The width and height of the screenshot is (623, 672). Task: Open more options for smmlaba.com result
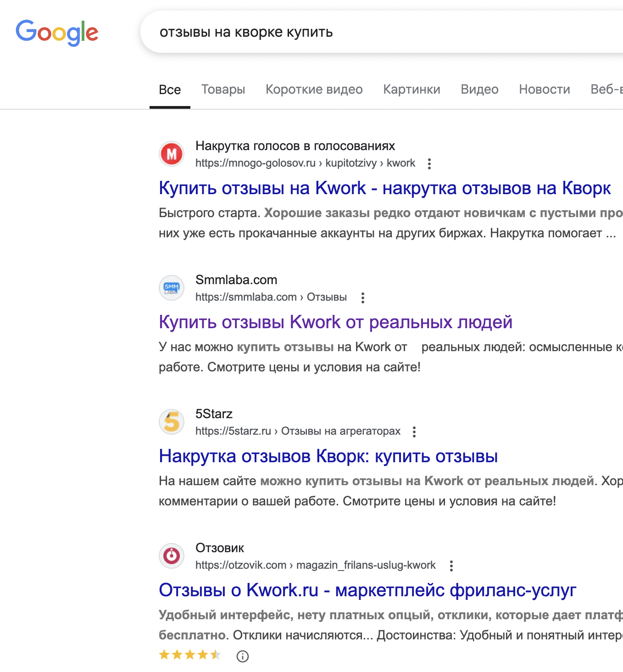(x=363, y=297)
